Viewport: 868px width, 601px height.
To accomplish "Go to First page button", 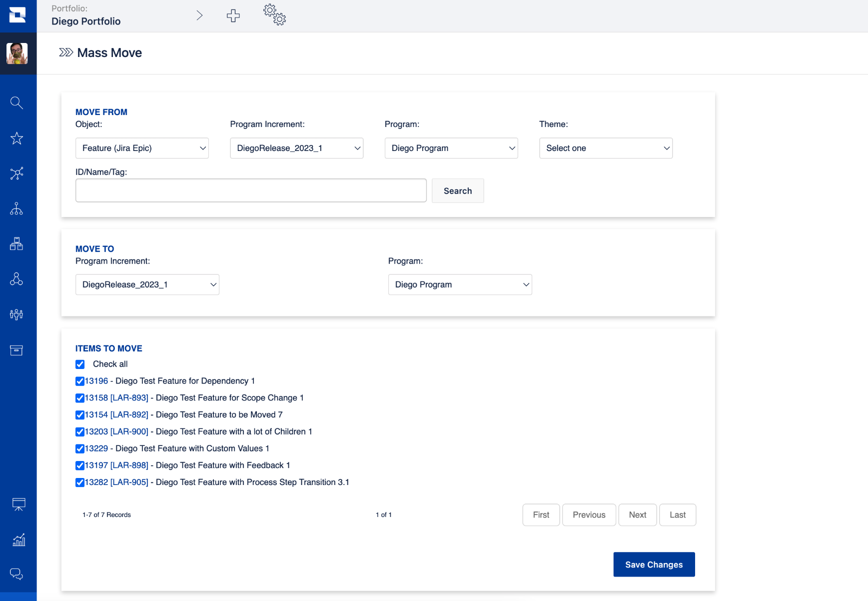I will tap(541, 515).
